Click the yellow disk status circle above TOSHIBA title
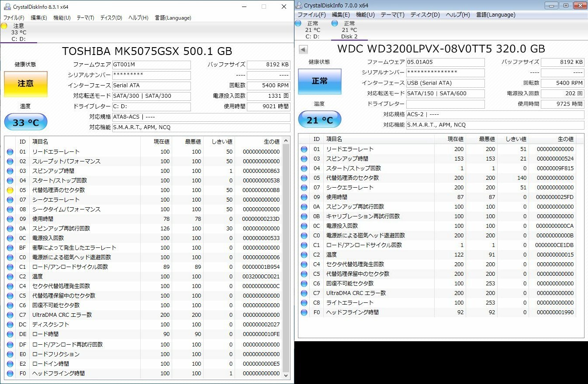588x384 pixels. coord(4,26)
